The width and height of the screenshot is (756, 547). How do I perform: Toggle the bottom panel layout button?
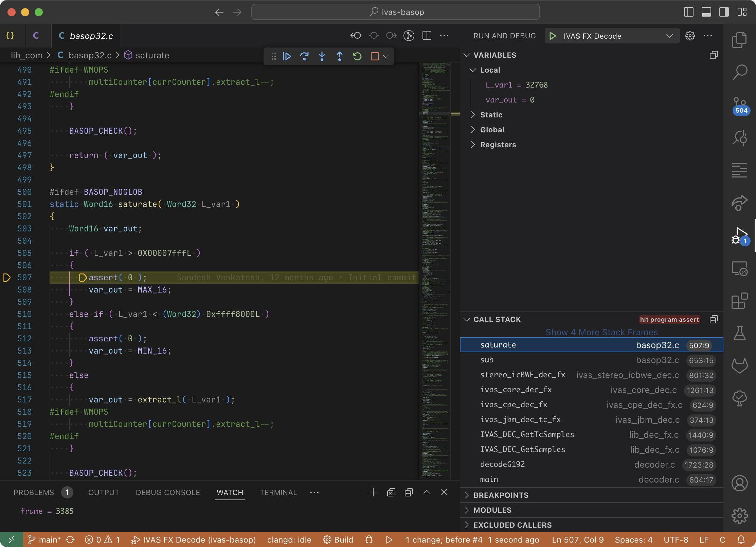[x=706, y=12]
